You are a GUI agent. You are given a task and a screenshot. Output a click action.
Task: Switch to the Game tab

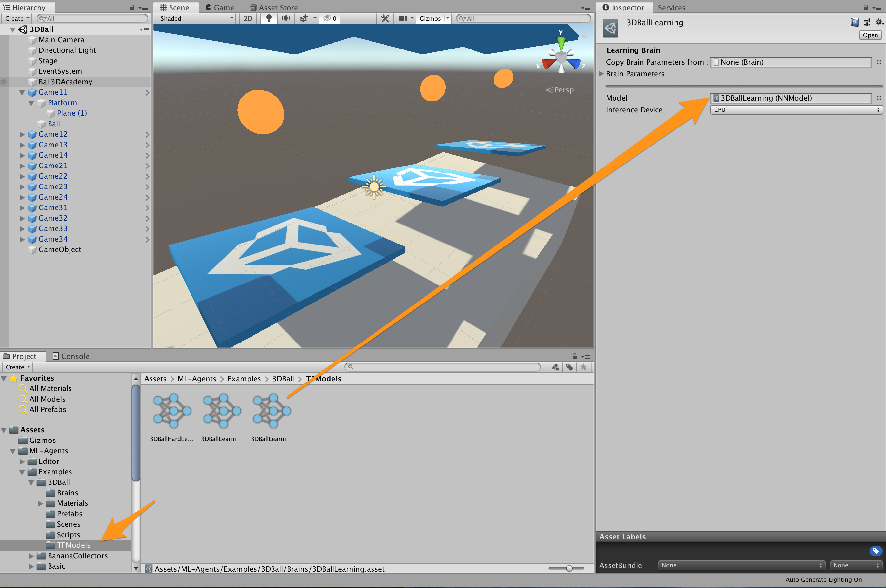click(x=220, y=8)
